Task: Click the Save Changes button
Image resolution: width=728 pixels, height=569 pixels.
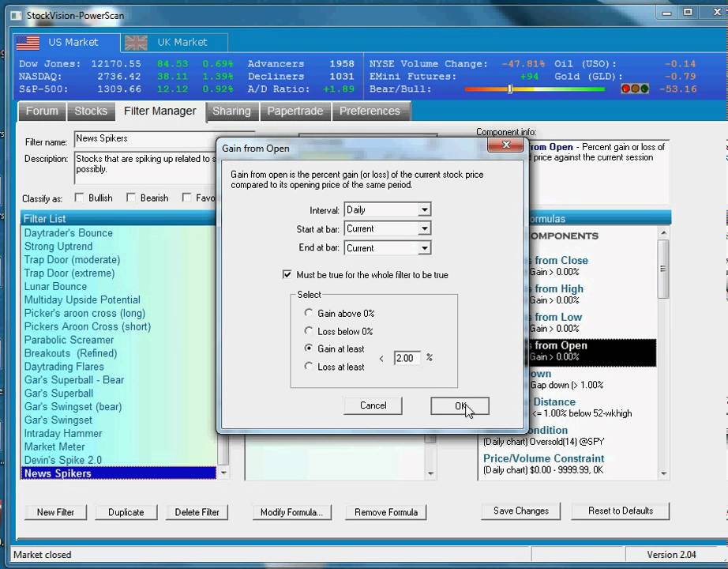Action: click(521, 511)
